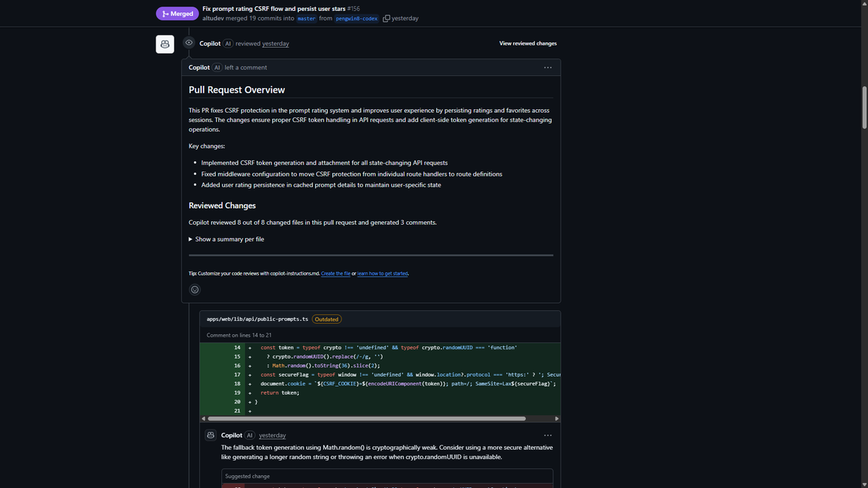Click 'Comment on lines 14 to 21' text
Screen dimensions: 868x488
(239, 335)
